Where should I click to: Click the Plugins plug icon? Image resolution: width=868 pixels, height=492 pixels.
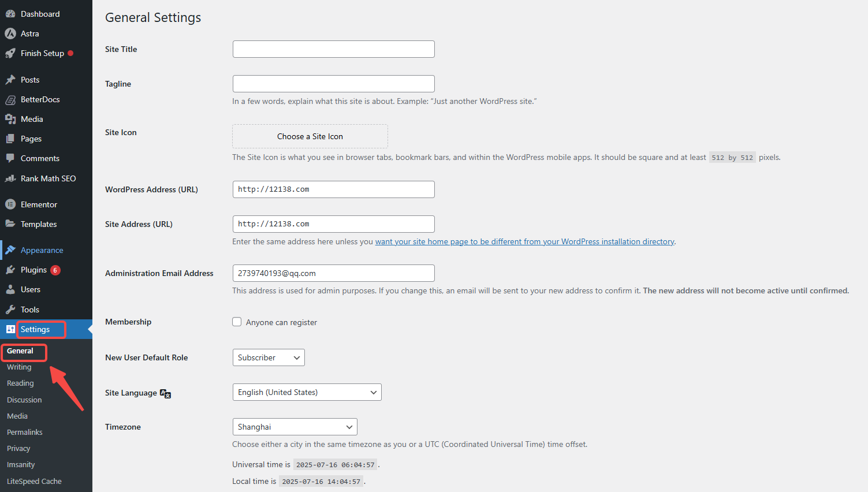pos(10,270)
